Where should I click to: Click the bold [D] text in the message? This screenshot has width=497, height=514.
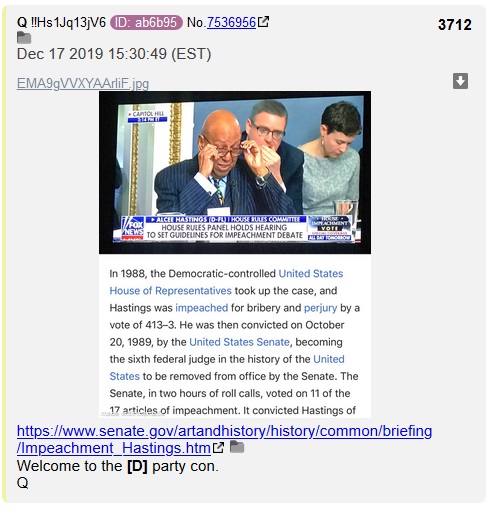[137, 466]
